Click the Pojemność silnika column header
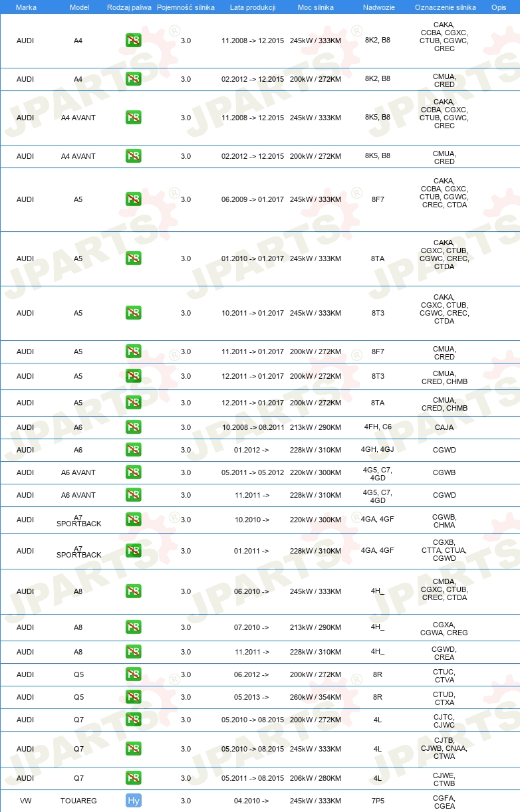 (x=186, y=7)
